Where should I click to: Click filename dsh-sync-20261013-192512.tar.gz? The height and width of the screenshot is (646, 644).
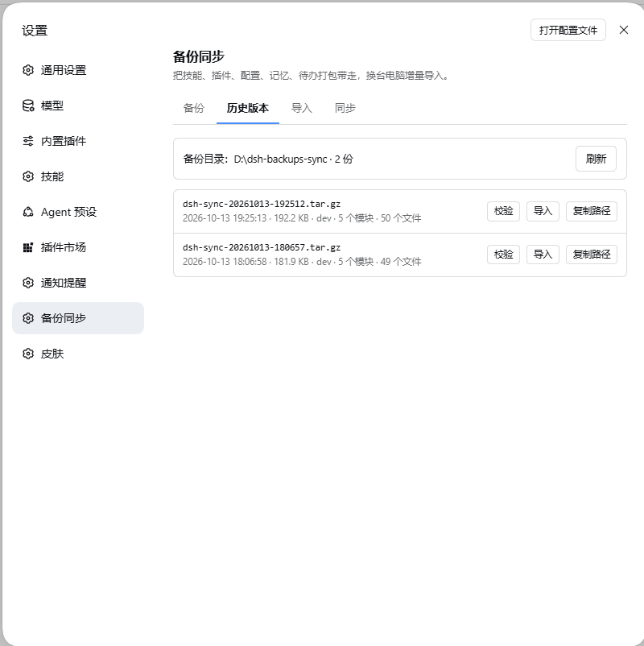[262, 204]
